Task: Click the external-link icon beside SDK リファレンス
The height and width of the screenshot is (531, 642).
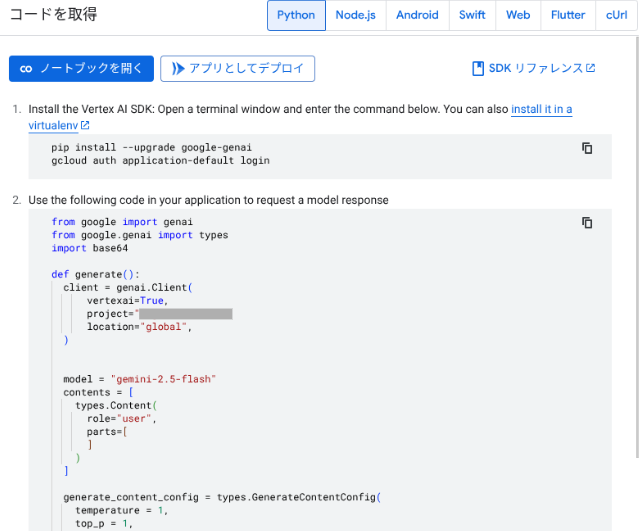Action: 590,68
